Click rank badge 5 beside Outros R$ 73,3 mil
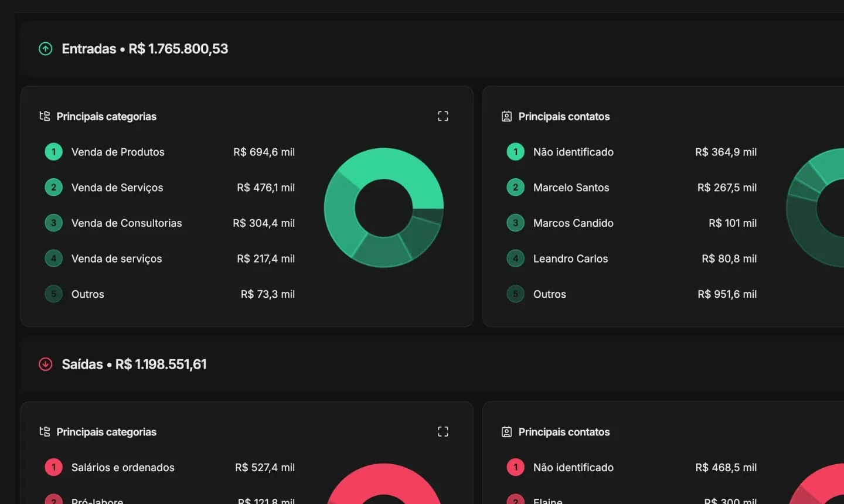Image resolution: width=844 pixels, height=504 pixels. (53, 294)
